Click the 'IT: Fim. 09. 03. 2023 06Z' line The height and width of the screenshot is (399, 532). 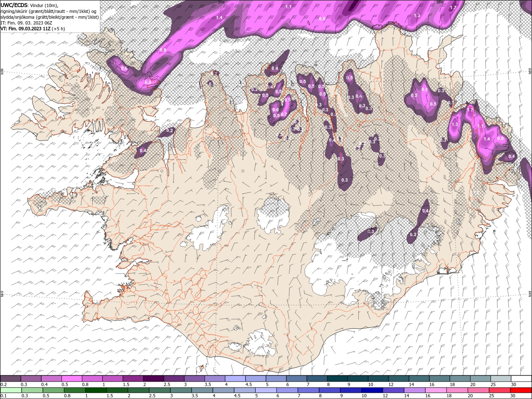26,23
